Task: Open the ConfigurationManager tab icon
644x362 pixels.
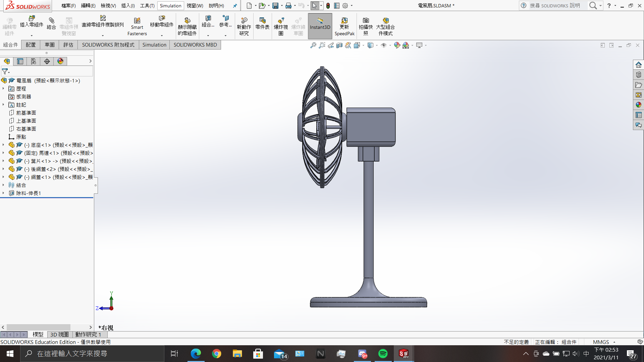Action: (33, 61)
